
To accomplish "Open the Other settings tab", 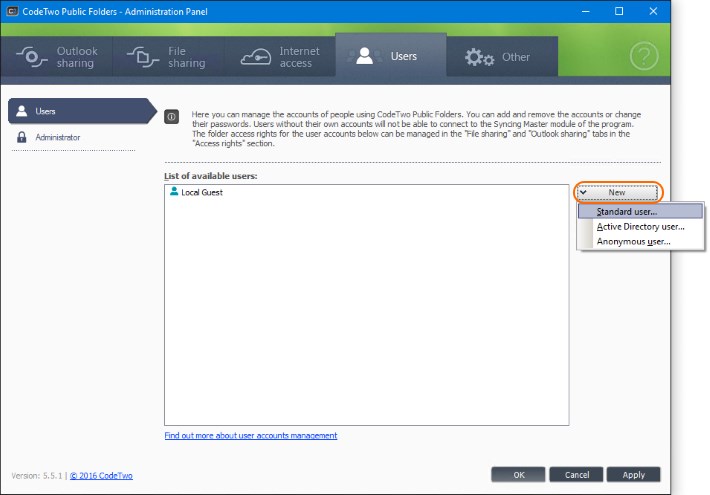I will (x=502, y=57).
